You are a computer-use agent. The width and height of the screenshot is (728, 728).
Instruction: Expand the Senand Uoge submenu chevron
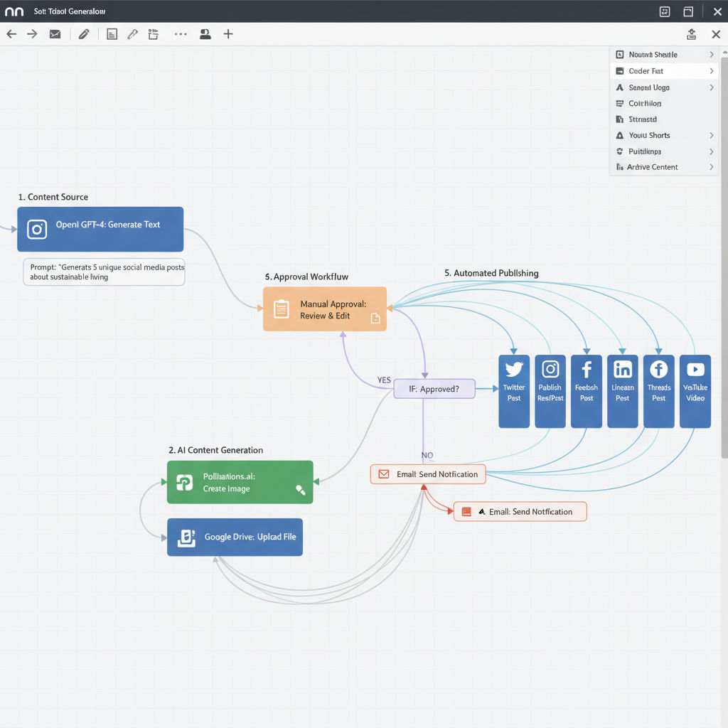click(711, 87)
